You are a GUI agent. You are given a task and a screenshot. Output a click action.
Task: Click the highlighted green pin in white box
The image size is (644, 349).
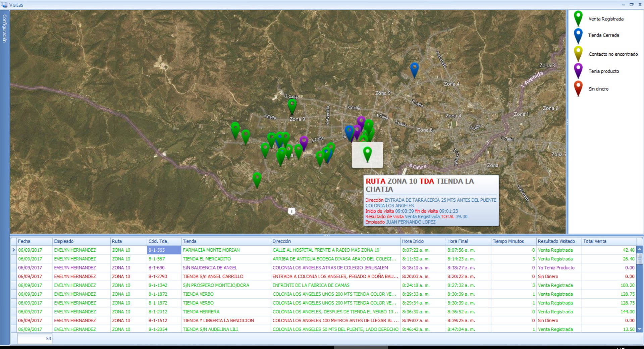367,154
